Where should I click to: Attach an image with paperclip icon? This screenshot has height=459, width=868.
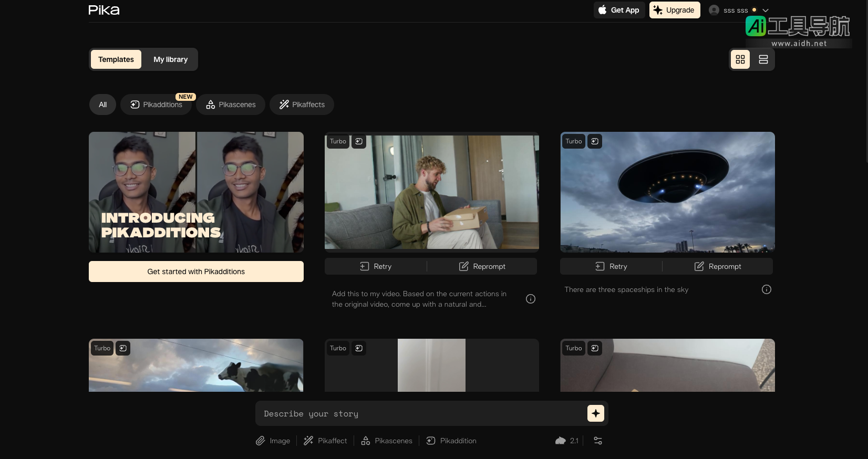(261, 441)
